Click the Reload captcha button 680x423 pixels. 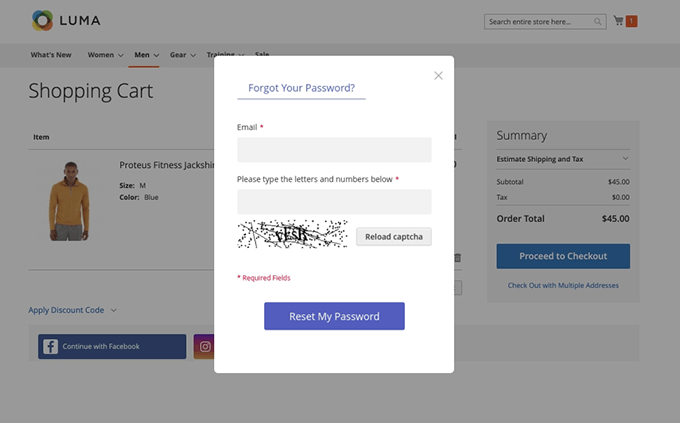(x=394, y=236)
